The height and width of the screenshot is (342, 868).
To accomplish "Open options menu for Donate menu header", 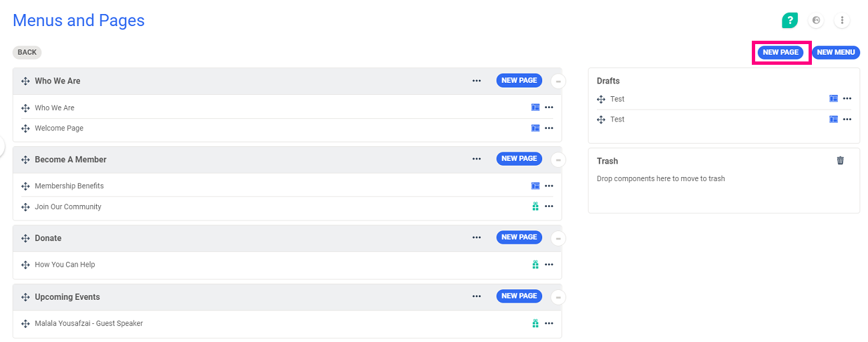I will click(x=476, y=237).
